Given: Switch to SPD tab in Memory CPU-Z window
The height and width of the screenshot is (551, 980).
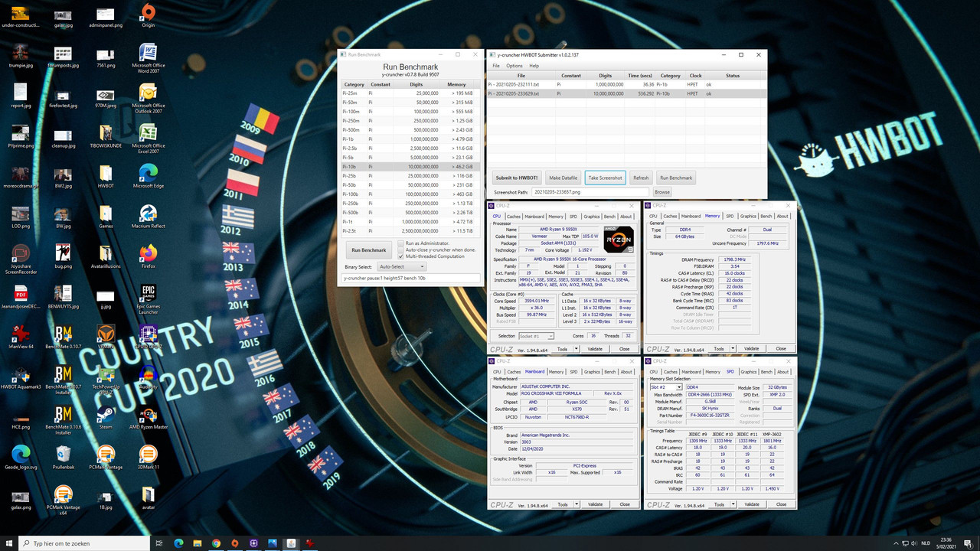Looking at the screenshot, I should pos(730,216).
